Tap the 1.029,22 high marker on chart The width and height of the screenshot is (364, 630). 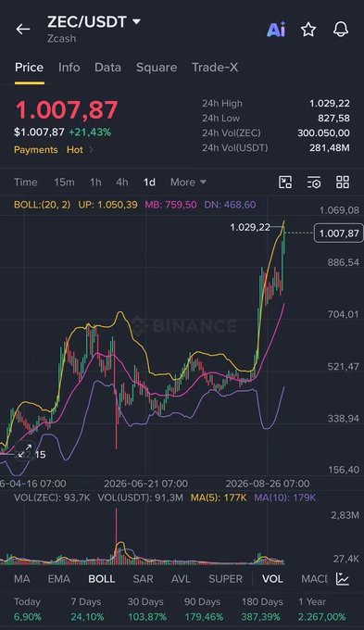(x=250, y=227)
